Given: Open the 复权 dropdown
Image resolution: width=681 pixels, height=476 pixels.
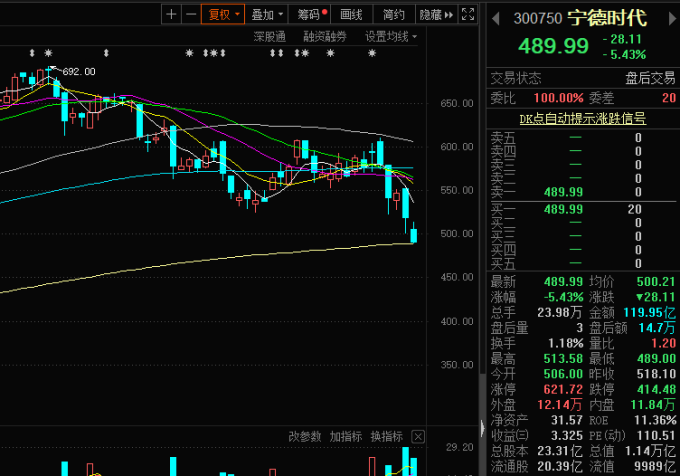Looking at the screenshot, I should pos(223,15).
